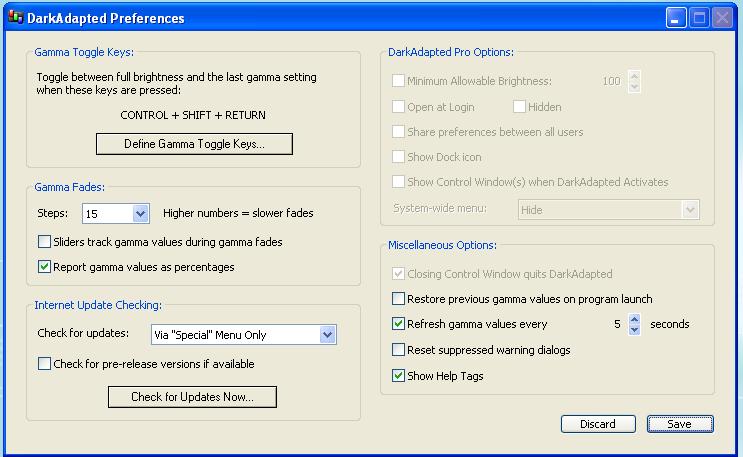Enable Restore previous gamma values on launch
This screenshot has height=457, width=743.
pyautogui.click(x=398, y=299)
